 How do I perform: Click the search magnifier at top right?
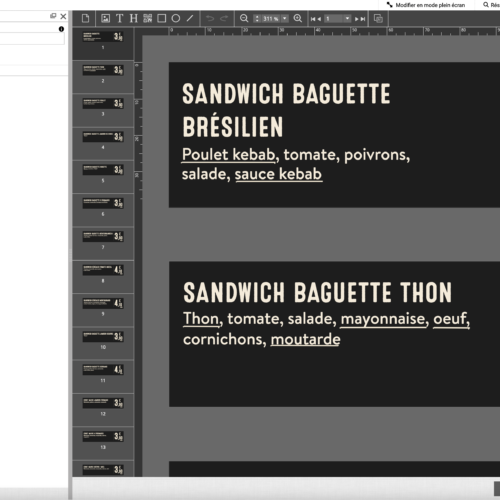pos(486,5)
